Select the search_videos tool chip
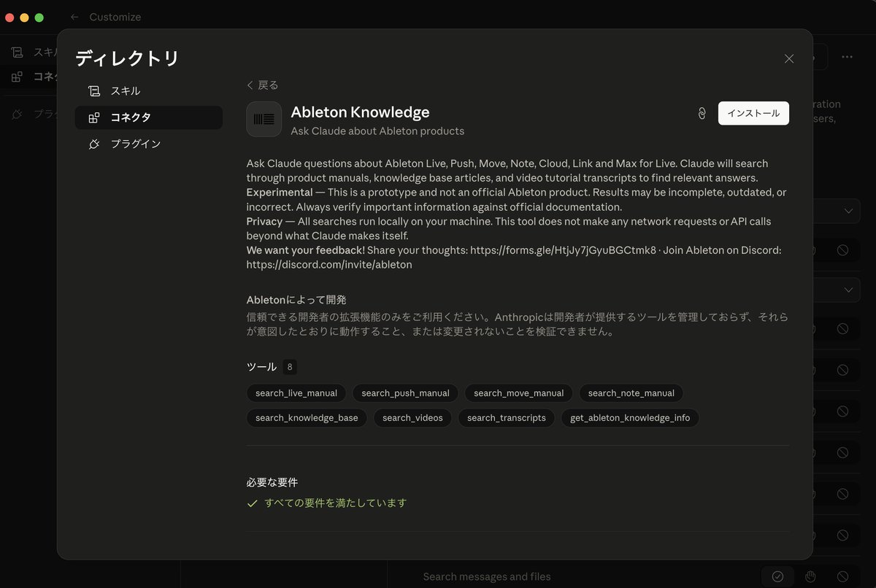The height and width of the screenshot is (588, 876). pos(412,418)
